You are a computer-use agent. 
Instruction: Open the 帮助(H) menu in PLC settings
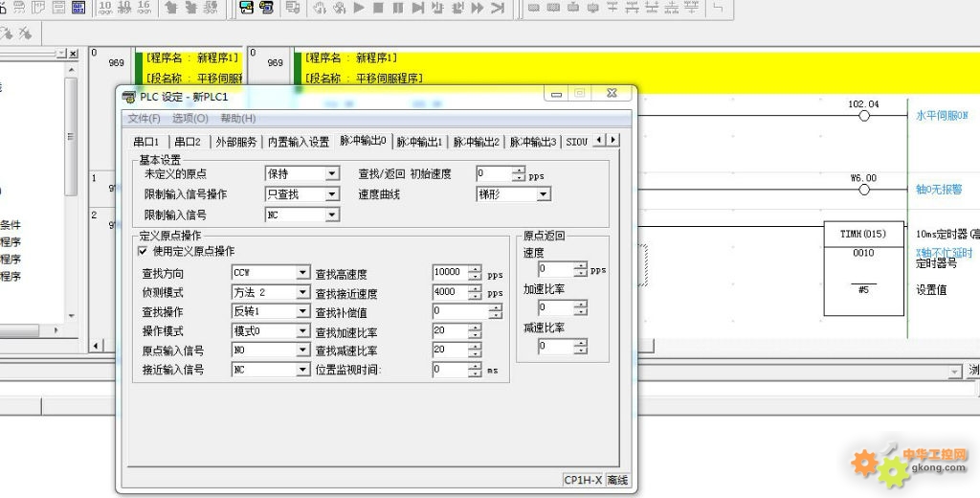coord(238,118)
